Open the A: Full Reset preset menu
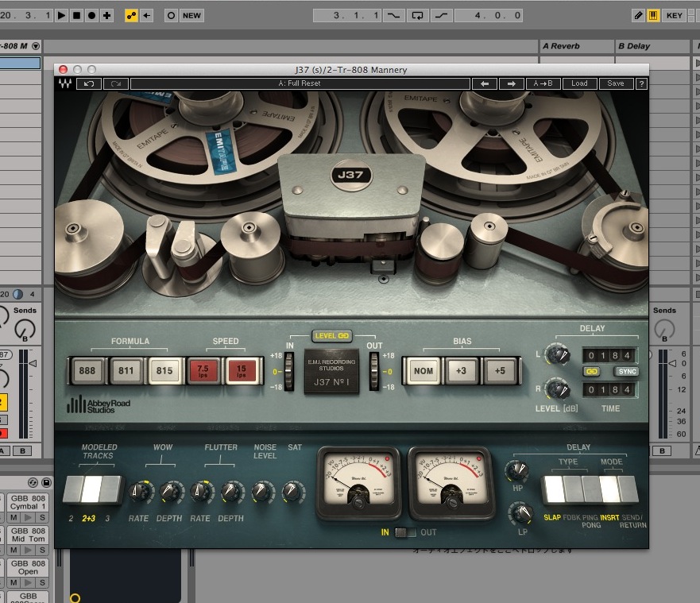Viewport: 700px width, 603px height. tap(300, 83)
